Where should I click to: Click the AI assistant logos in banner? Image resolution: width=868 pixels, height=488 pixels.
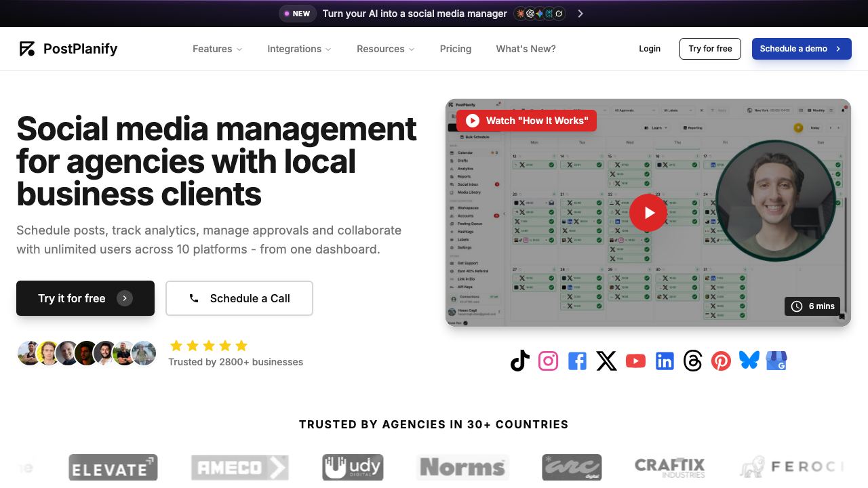(x=540, y=14)
